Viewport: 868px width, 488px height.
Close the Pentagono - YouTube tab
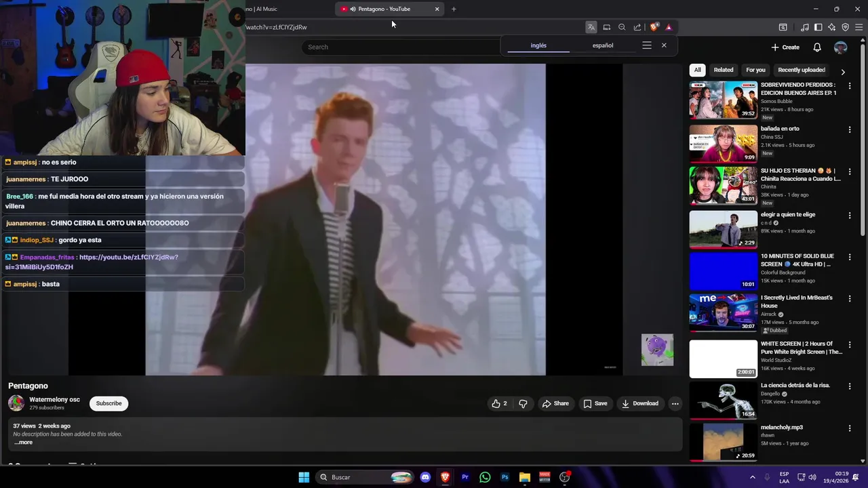tap(437, 9)
